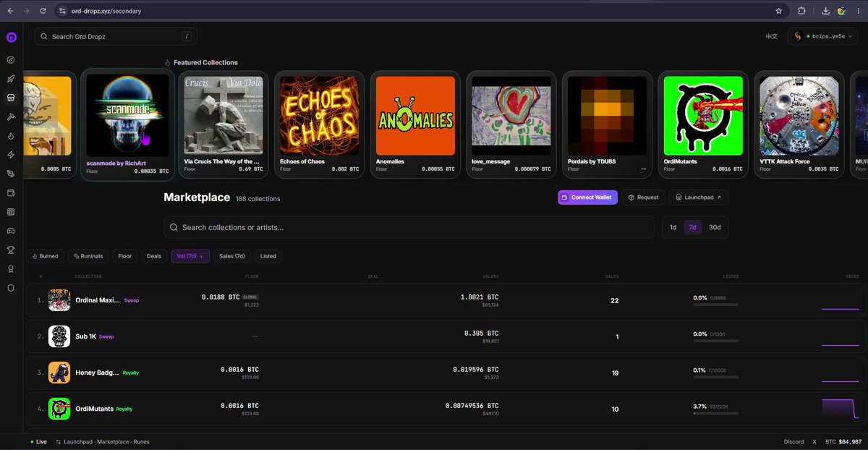This screenshot has height=450, width=868.
Task: Open the wallet icon in left sidebar
Action: (11, 193)
